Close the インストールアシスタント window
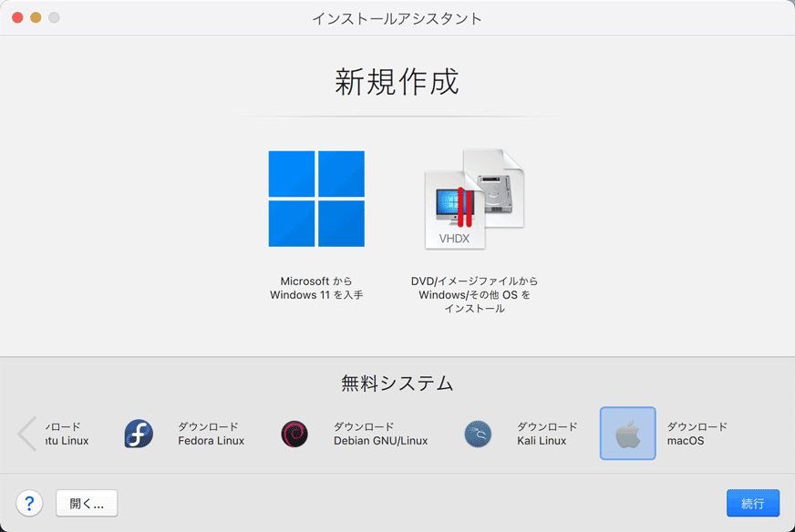The height and width of the screenshot is (532, 795). pos(17,17)
